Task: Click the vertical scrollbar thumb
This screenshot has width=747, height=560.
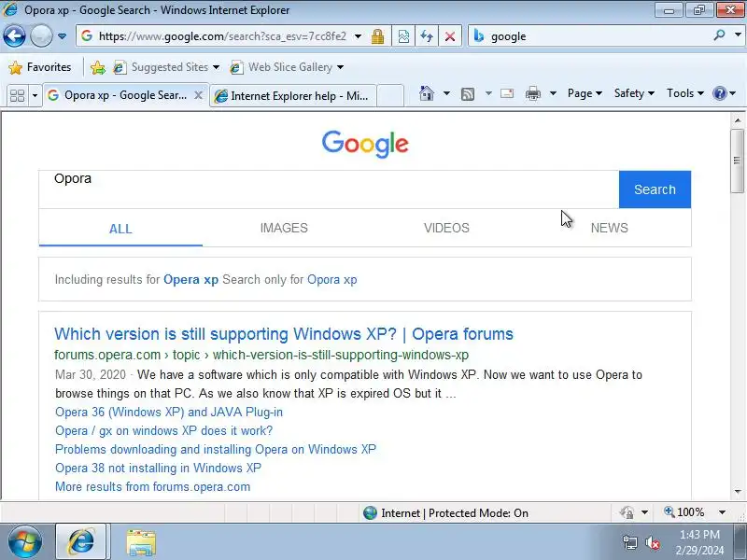Action: point(738,161)
